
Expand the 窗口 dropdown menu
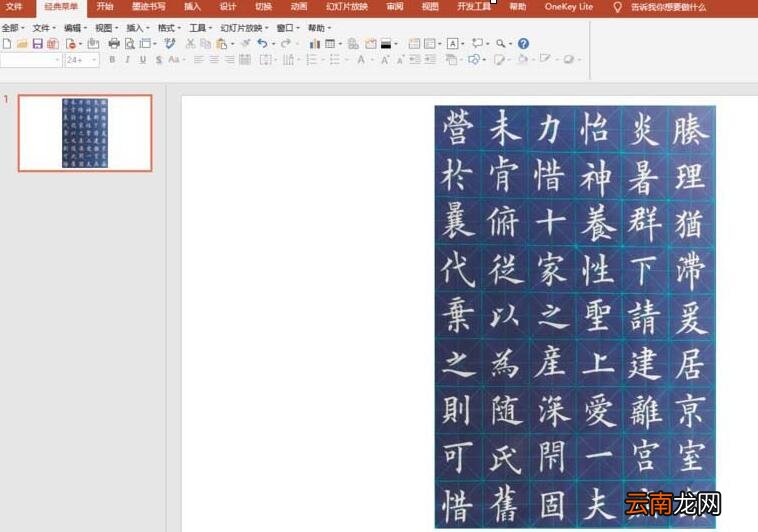(288, 29)
